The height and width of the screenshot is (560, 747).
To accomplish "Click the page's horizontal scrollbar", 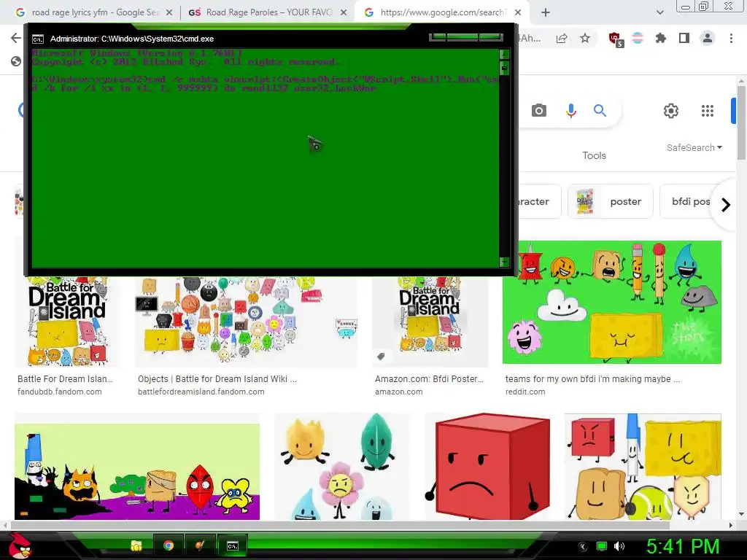I will point(341,525).
